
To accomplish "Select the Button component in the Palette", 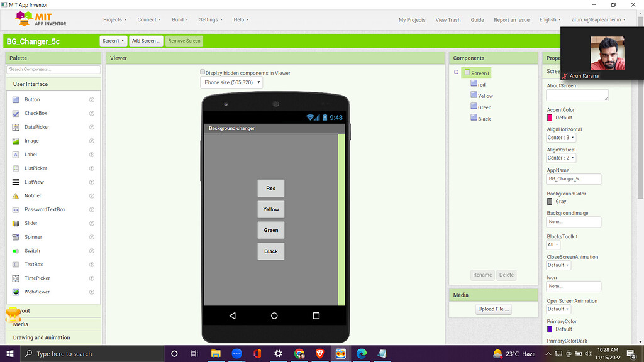I will click(31, 99).
